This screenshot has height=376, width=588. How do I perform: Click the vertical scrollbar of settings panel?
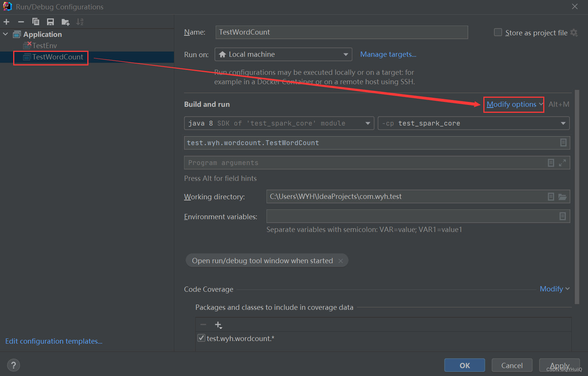tap(577, 197)
